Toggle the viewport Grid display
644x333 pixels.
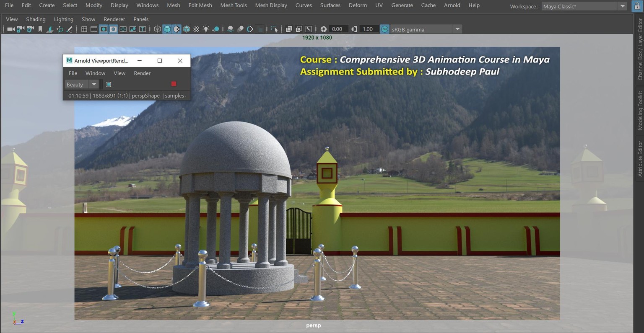coord(84,29)
